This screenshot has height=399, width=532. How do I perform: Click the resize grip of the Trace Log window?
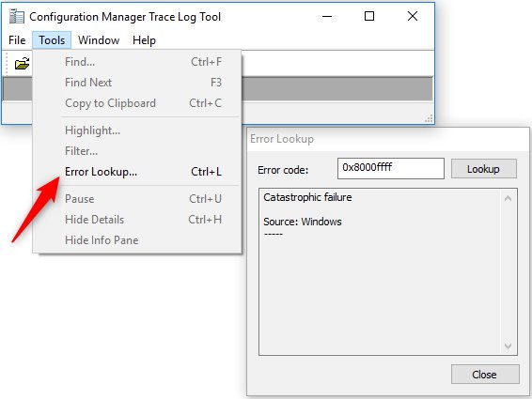(429, 118)
